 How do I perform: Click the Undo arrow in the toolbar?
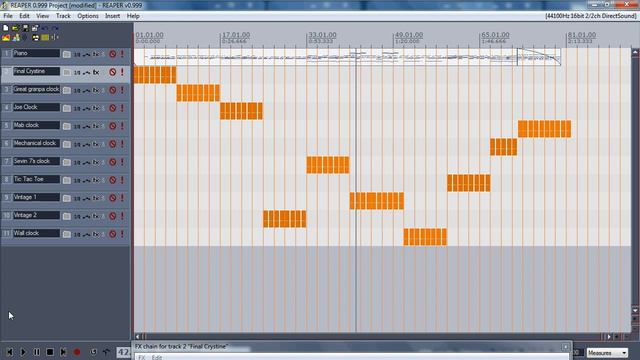(45, 28)
